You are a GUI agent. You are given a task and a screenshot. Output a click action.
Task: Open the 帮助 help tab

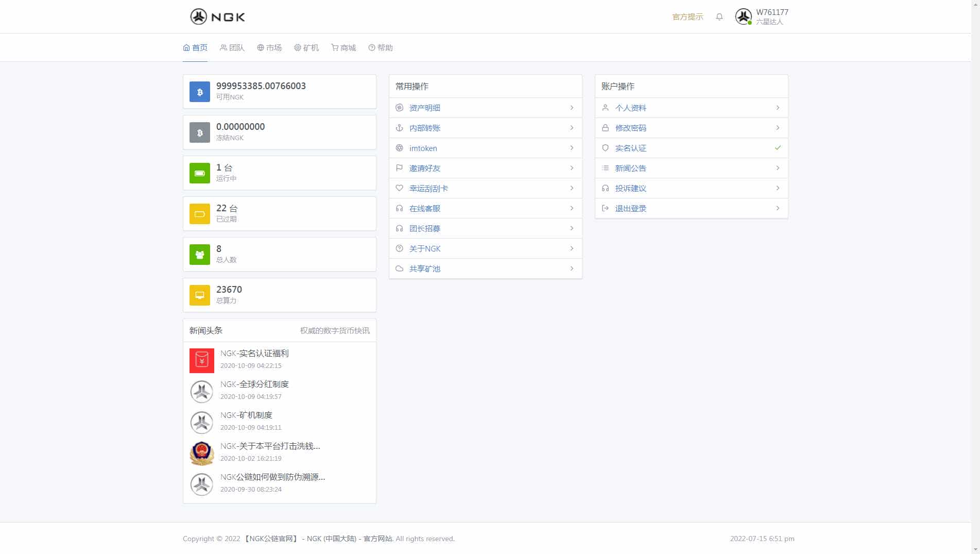click(381, 47)
